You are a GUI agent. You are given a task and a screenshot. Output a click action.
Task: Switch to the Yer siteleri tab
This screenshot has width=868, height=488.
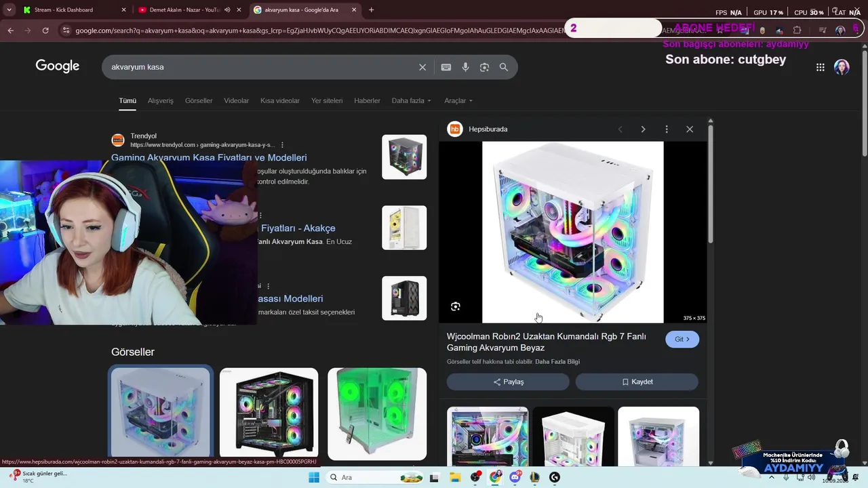pos(327,101)
